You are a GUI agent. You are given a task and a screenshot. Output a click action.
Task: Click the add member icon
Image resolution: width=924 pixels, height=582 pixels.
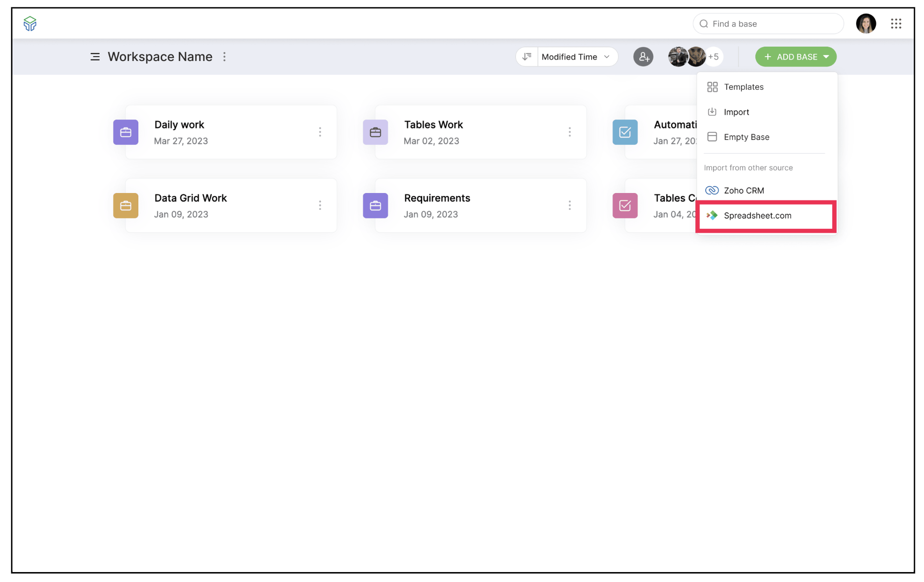pyautogui.click(x=643, y=57)
